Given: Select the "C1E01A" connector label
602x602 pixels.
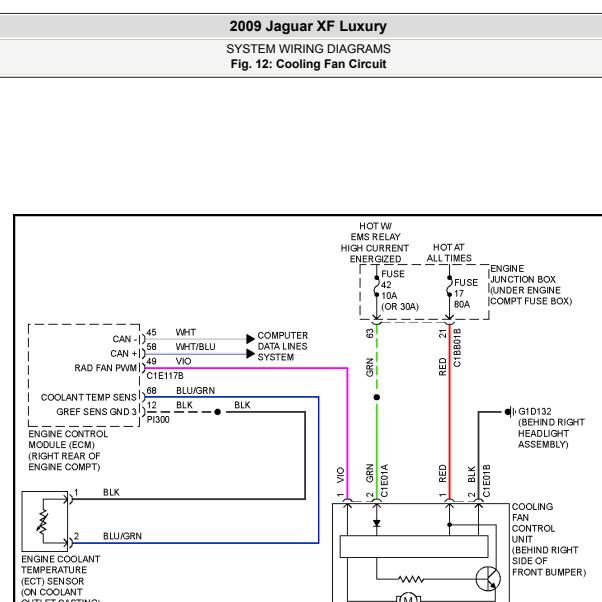Looking at the screenshot, I should [x=384, y=481].
